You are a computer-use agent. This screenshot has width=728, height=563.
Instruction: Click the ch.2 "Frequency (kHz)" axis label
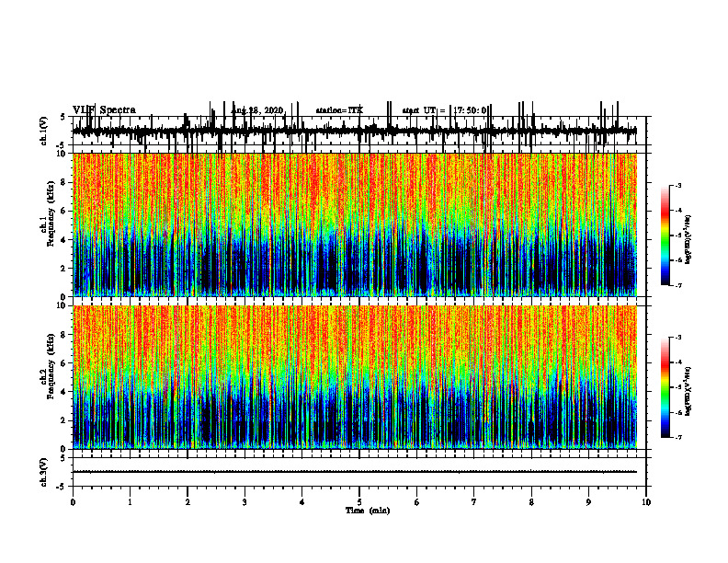click(x=51, y=365)
